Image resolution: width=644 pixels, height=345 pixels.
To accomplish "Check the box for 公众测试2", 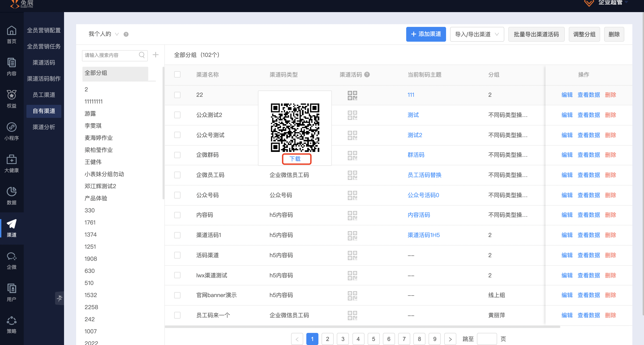I will coord(177,115).
